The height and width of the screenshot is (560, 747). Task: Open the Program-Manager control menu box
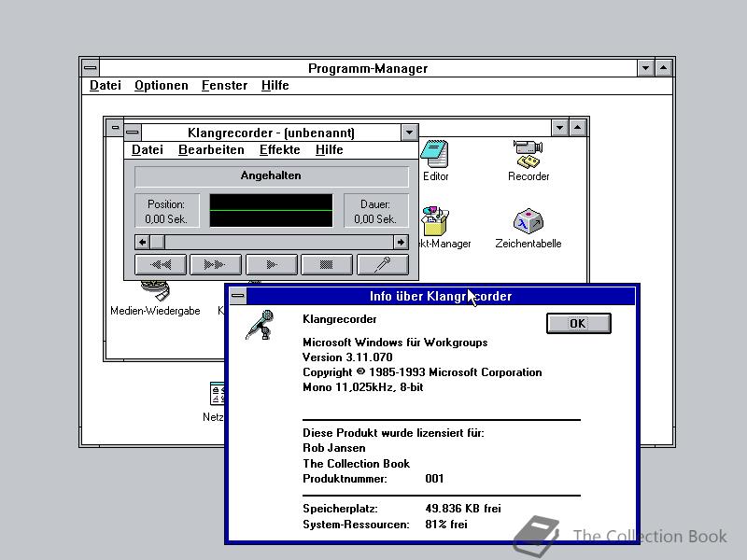pyautogui.click(x=90, y=67)
